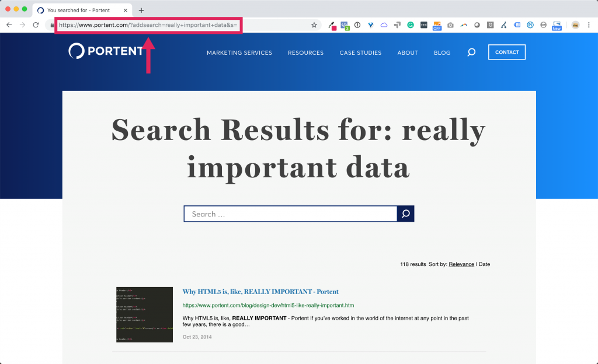Open the RESOURCES menu
The height and width of the screenshot is (364, 598).
(305, 52)
